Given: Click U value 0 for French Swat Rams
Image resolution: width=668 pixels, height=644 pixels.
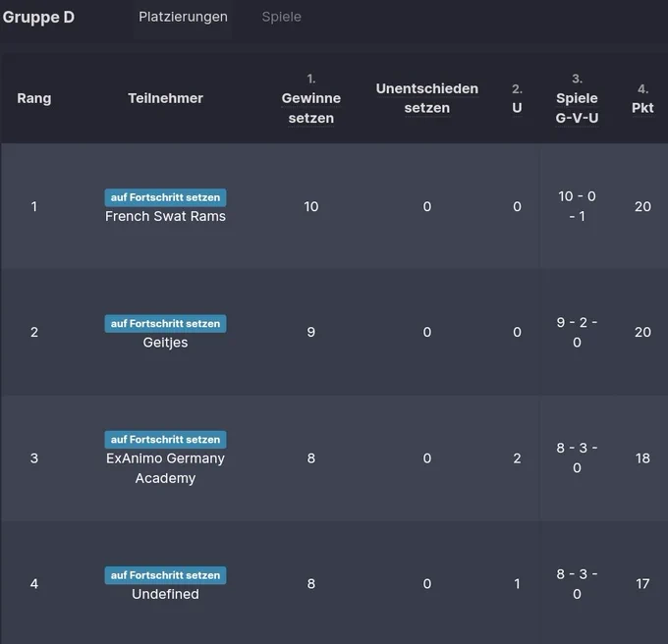Looking at the screenshot, I should point(517,206).
